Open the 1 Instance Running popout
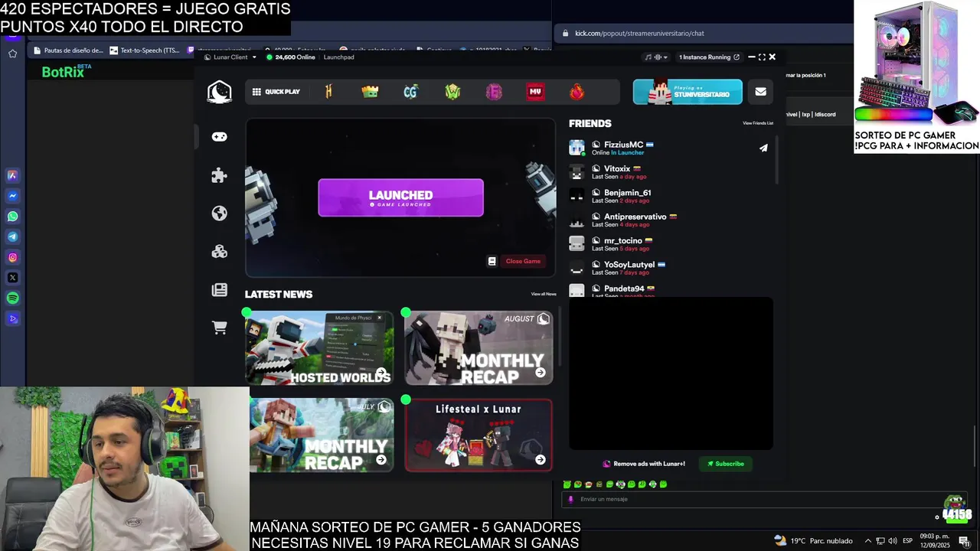This screenshot has width=980, height=551. pyautogui.click(x=709, y=57)
